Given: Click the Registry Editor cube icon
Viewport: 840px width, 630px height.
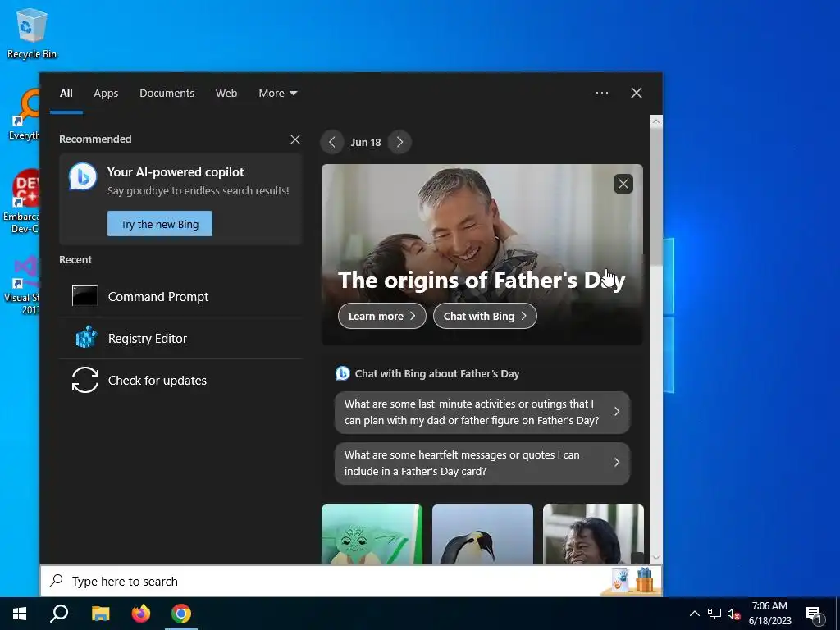Looking at the screenshot, I should (85, 337).
